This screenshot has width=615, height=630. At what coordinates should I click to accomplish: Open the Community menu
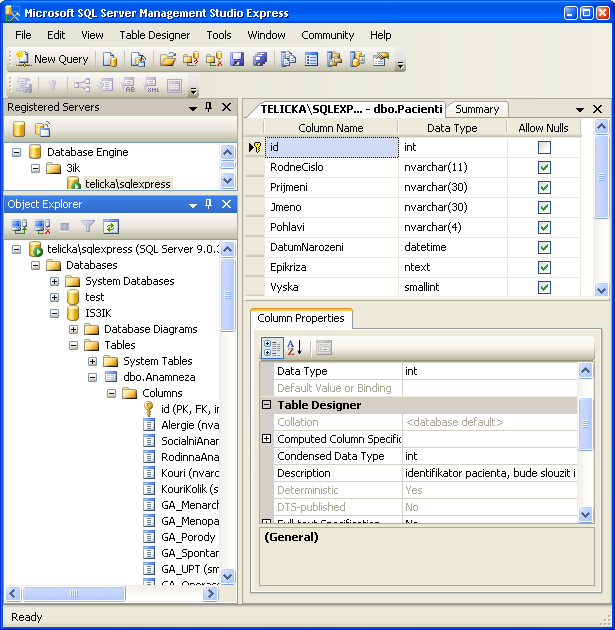pos(328,35)
